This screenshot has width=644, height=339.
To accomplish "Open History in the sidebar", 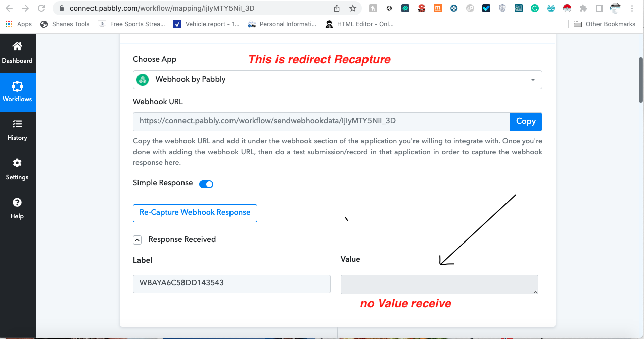I will pyautogui.click(x=17, y=130).
